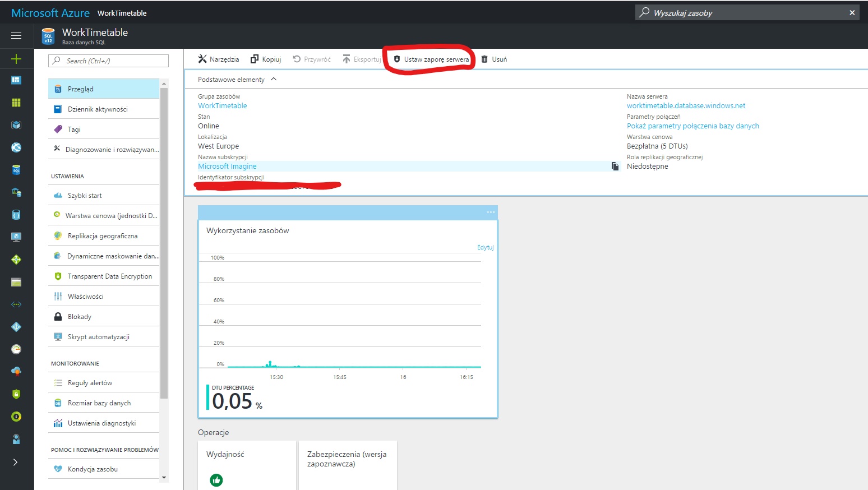Open worktimetable.database.windows.net server link
Viewport: 868px width, 490px height.
(686, 106)
